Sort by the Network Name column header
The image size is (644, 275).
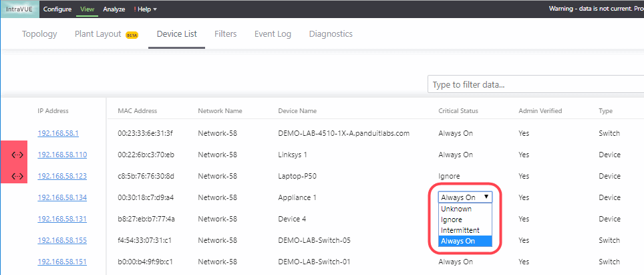[x=220, y=111]
